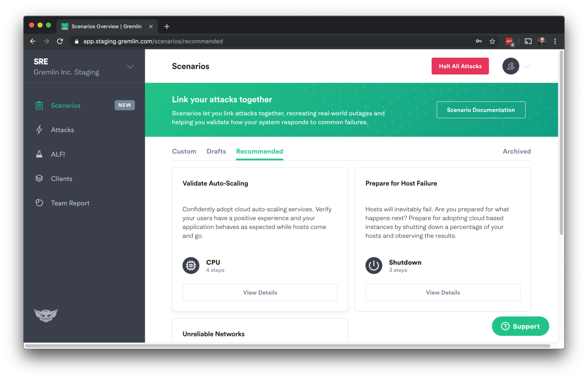The height and width of the screenshot is (380, 588).
Task: Toggle the NEW badge on Scenarios
Action: tap(125, 105)
